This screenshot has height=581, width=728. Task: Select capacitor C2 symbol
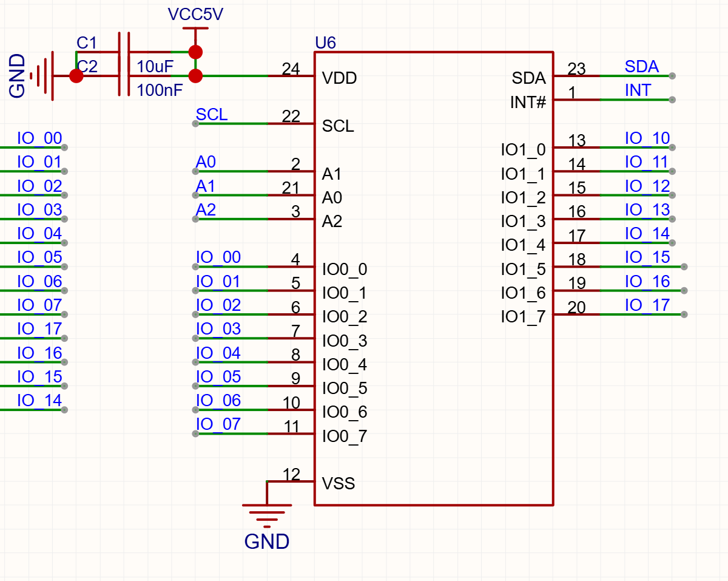pos(124,76)
